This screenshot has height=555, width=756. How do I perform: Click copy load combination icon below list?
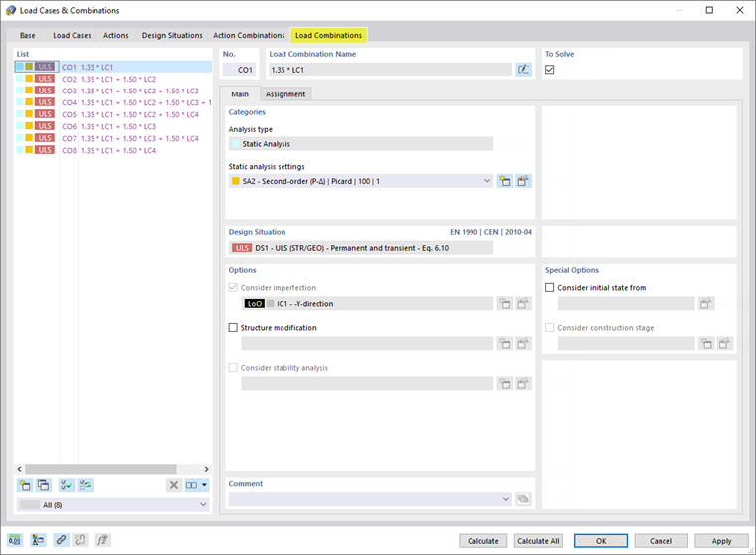click(44, 485)
